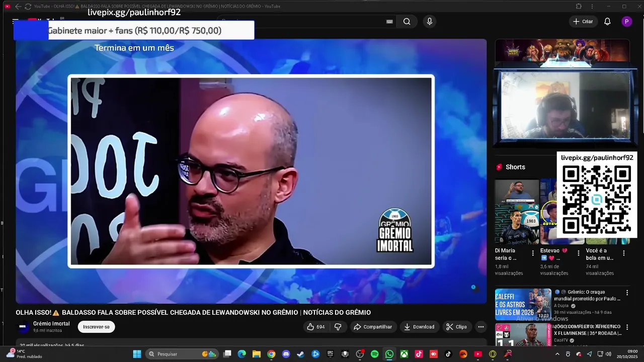Open 'Grêmio: O craque mundial' video title
644x362 pixels.
588,295
